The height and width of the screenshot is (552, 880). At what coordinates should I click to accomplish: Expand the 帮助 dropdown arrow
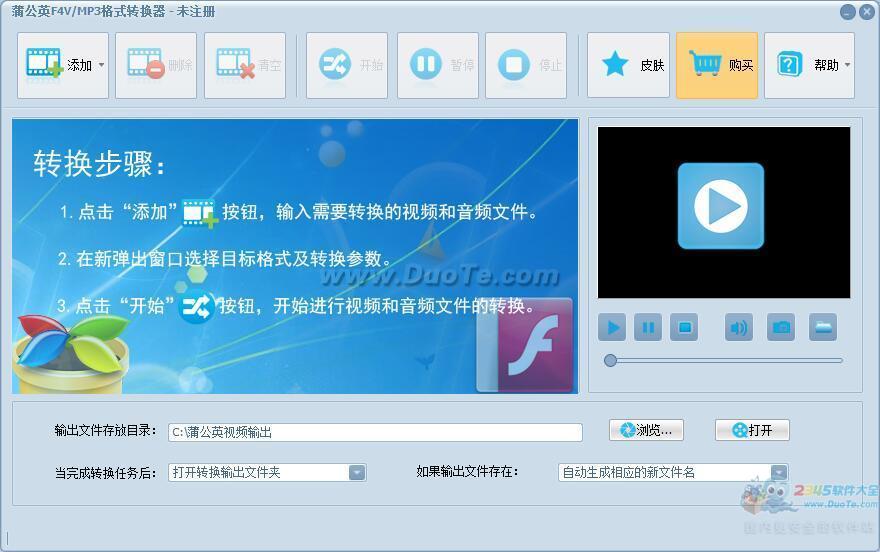click(847, 65)
